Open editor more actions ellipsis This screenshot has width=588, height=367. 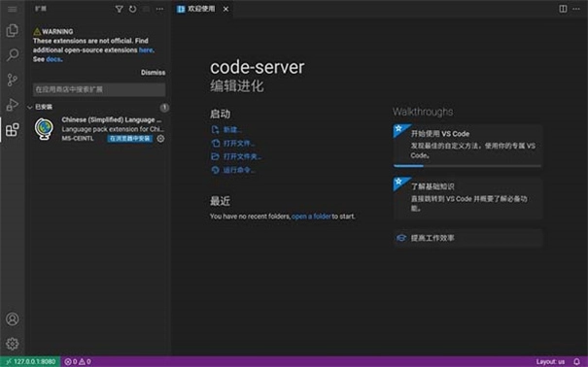pyautogui.click(x=576, y=9)
